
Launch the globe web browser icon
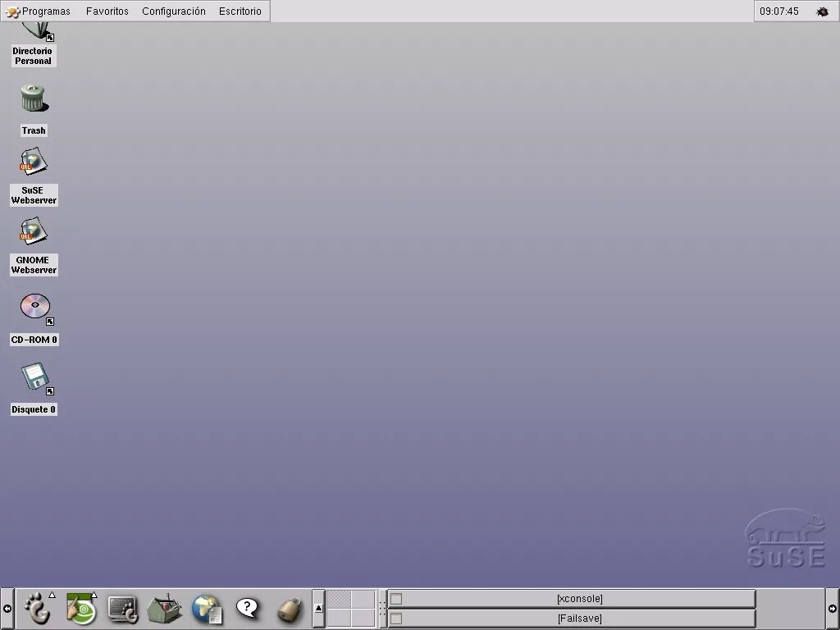(207, 609)
